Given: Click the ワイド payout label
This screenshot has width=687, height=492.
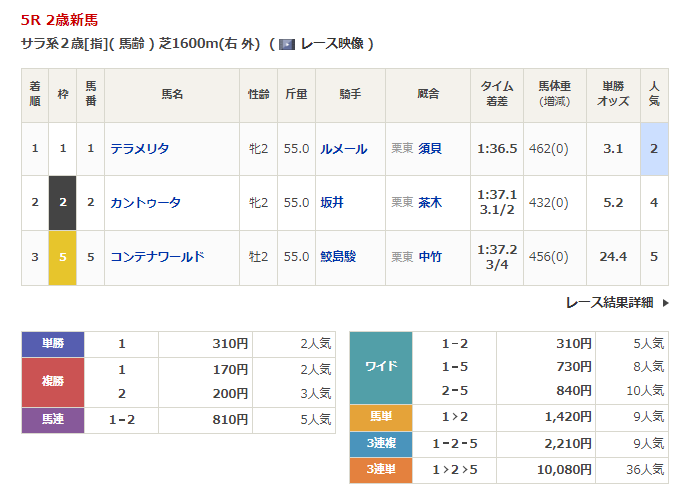Looking at the screenshot, I should [x=380, y=367].
